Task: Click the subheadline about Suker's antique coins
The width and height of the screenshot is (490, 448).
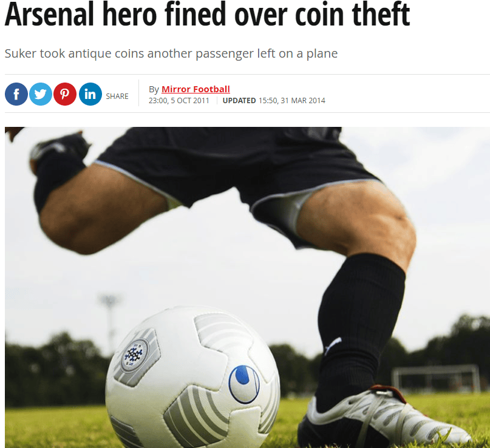Action: tap(171, 53)
